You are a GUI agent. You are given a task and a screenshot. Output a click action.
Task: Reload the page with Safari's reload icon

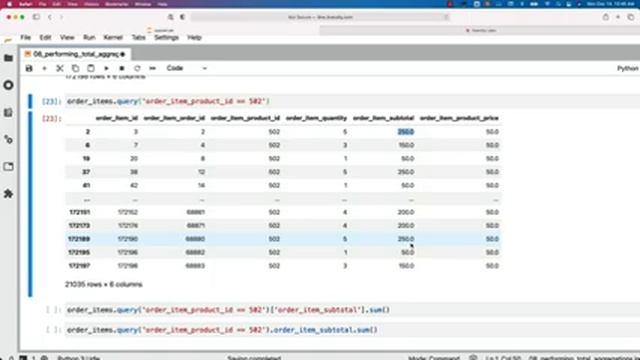point(446,17)
